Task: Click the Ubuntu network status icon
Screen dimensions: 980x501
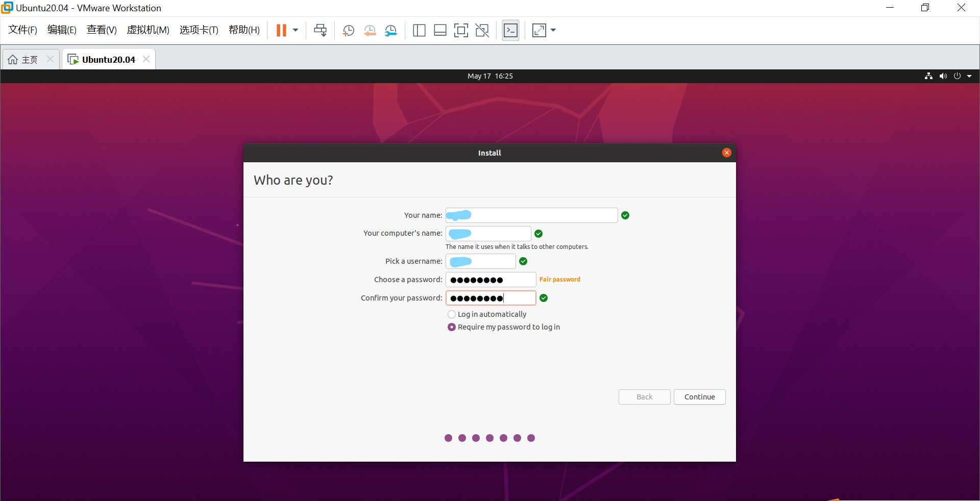Action: pos(928,76)
